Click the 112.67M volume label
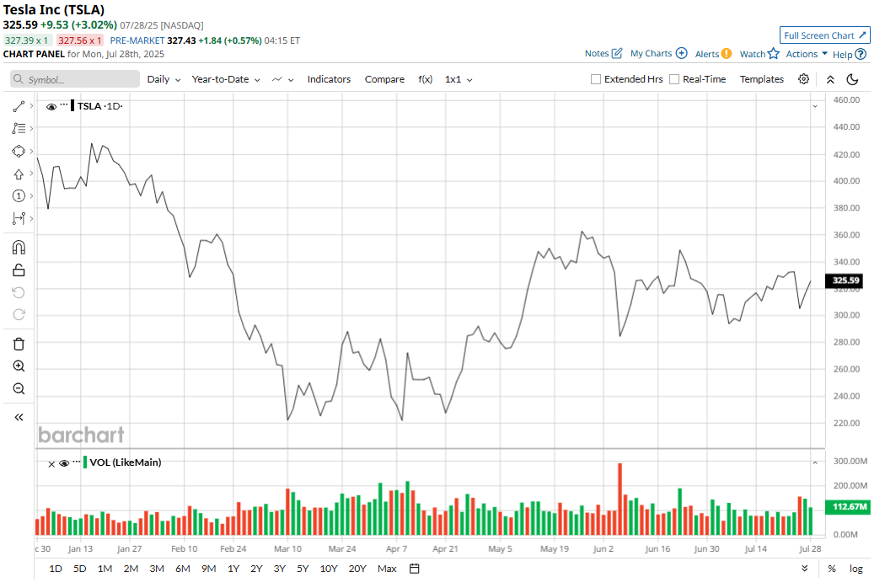 coord(848,507)
